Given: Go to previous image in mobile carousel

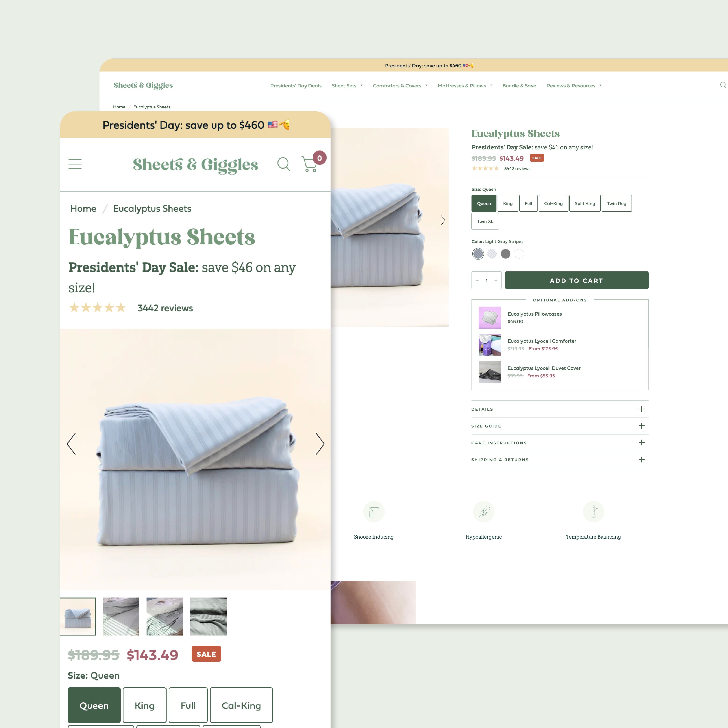Looking at the screenshot, I should pos(72,444).
